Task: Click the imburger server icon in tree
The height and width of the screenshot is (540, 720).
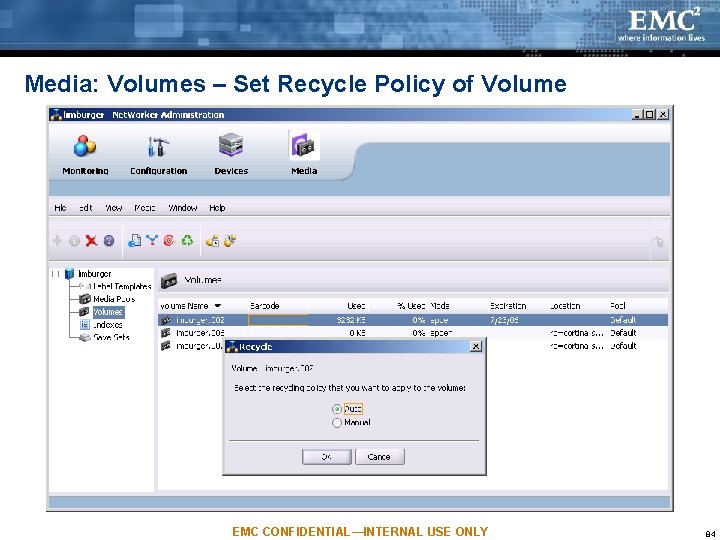Action: pos(69,274)
